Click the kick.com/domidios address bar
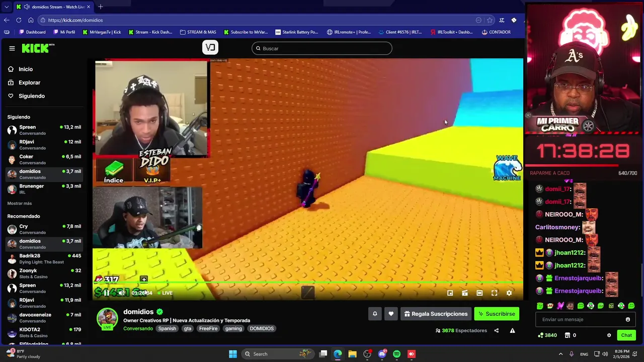The image size is (644, 362). pyautogui.click(x=257, y=20)
